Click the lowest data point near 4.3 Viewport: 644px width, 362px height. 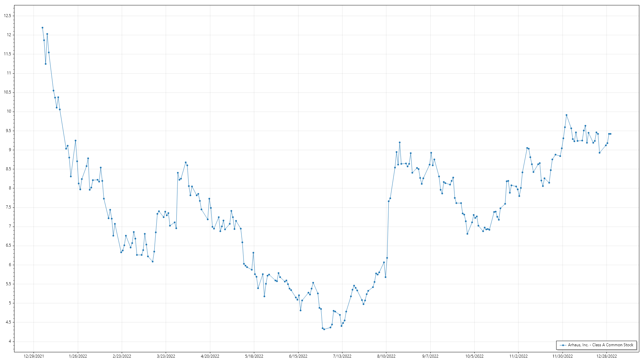[x=324, y=329]
